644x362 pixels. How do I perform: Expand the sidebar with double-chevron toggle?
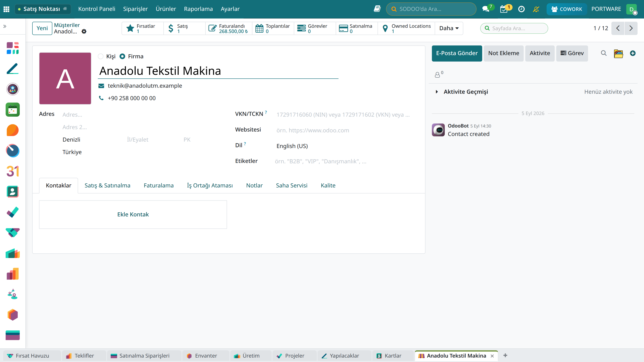(x=5, y=26)
